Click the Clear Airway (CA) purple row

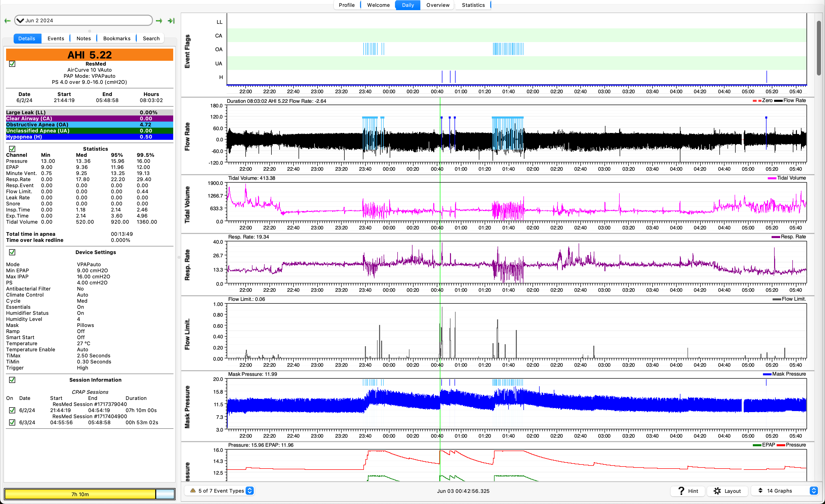coord(89,119)
